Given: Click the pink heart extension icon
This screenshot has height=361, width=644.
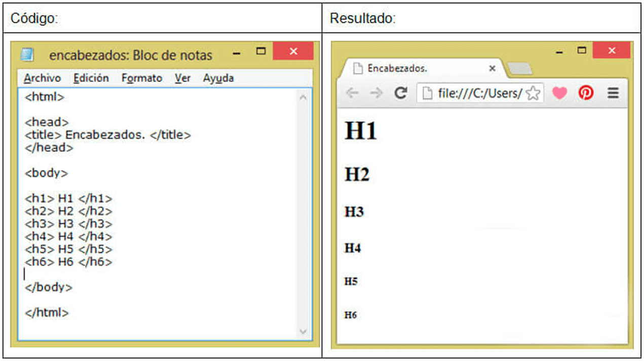Looking at the screenshot, I should 559,93.
